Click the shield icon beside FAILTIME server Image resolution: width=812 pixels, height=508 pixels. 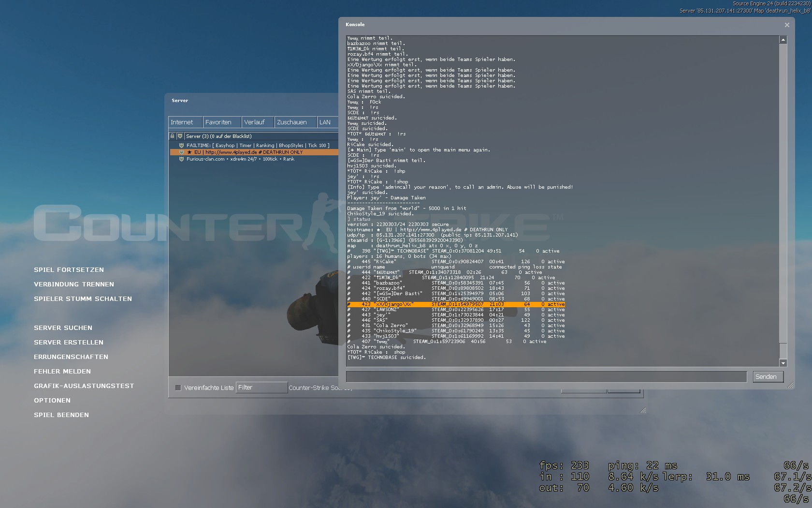181,145
